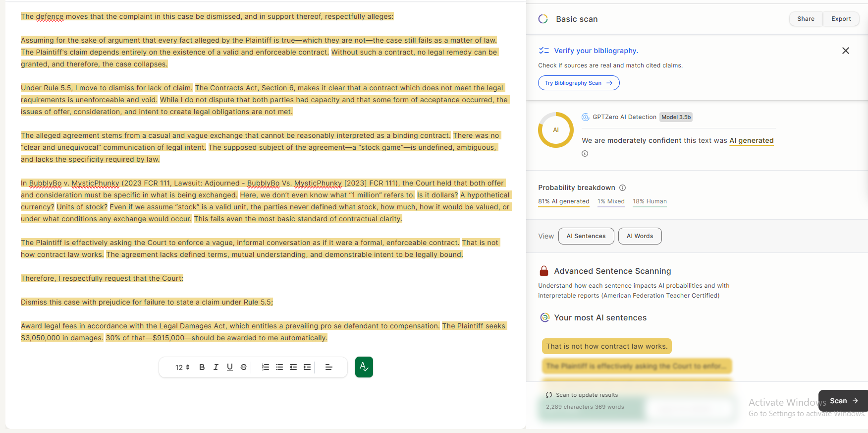Select the 18% Human breakdown
This screenshot has height=433, width=868.
click(650, 201)
